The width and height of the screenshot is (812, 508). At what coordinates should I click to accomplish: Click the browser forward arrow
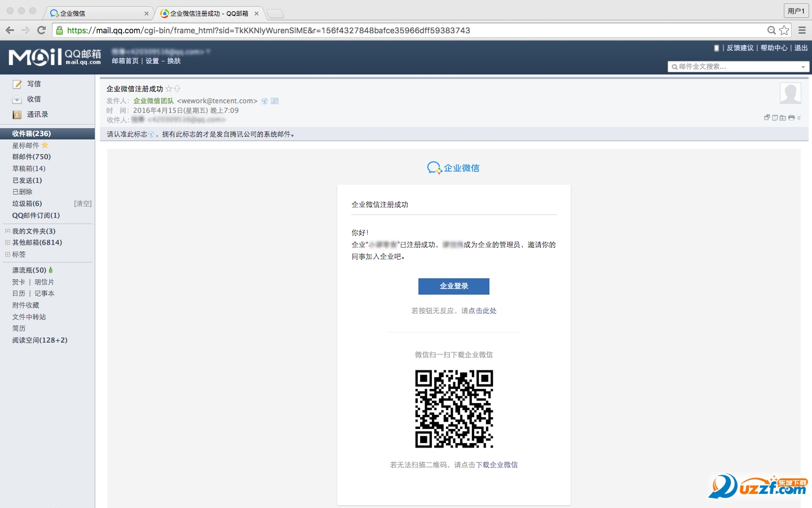(25, 30)
